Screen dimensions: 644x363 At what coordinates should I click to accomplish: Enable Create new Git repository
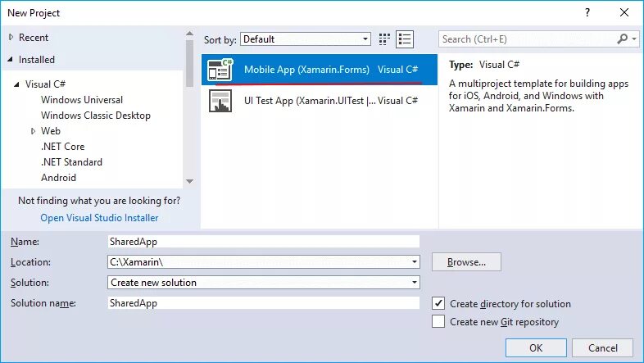click(438, 321)
